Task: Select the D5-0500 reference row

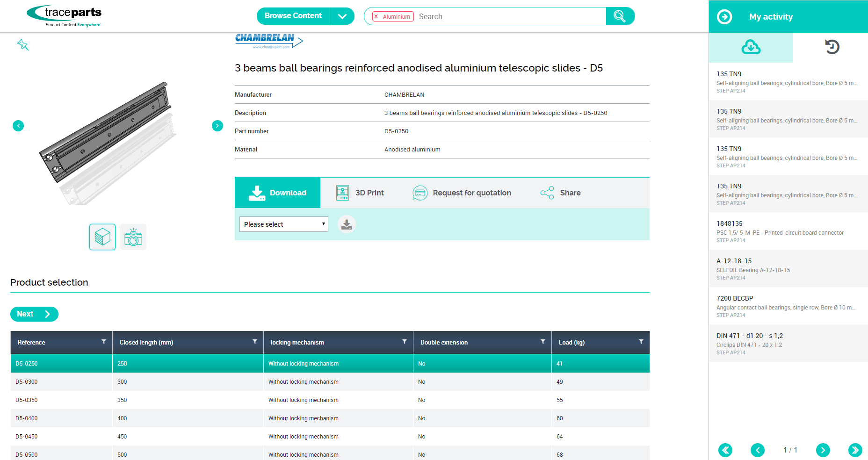Action: click(x=330, y=453)
